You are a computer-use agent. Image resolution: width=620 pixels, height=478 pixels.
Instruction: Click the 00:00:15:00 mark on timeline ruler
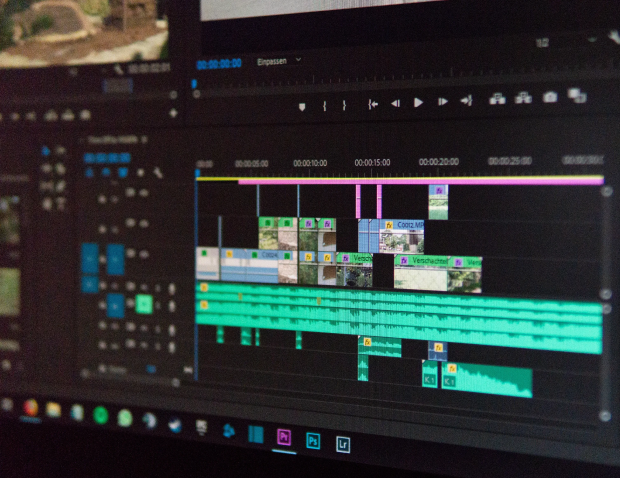coord(372,162)
